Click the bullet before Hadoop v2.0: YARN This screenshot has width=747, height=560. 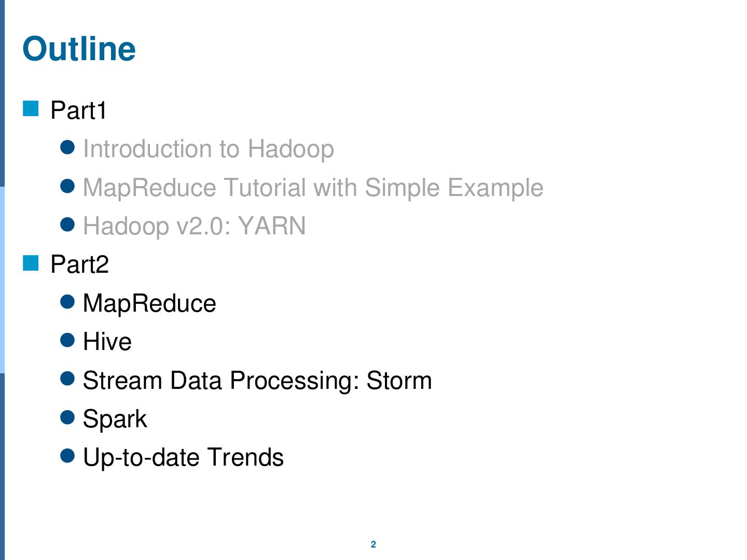(x=67, y=225)
